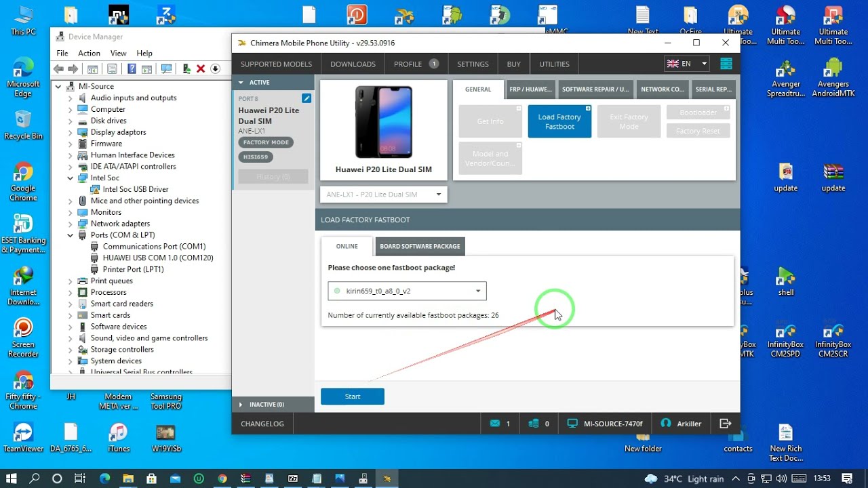Open Microsoft Edge from the taskbar
This screenshot has height=488, width=868.
104,479
